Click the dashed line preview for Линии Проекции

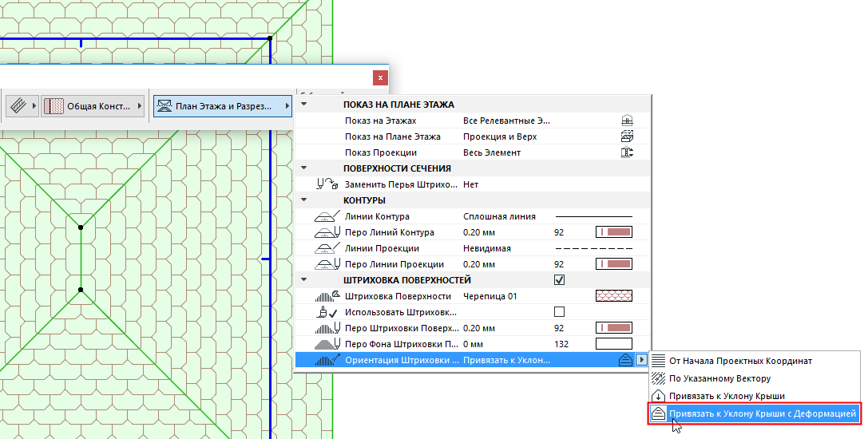tap(593, 248)
